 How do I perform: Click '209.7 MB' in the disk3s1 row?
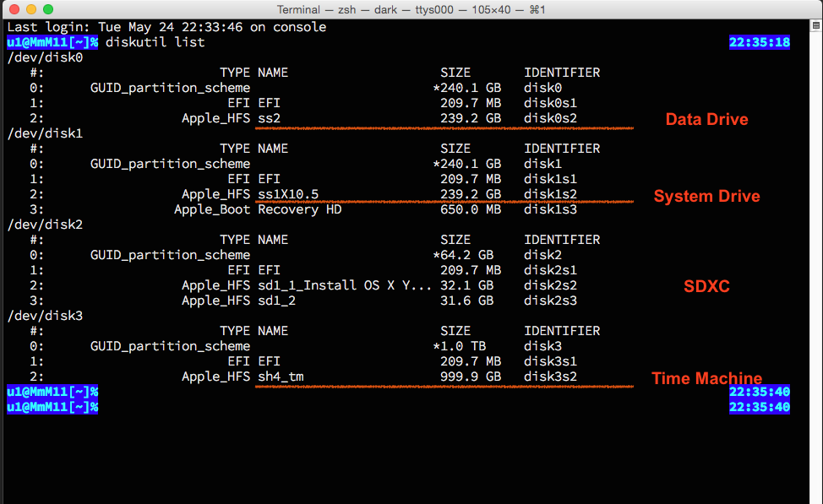tap(471, 362)
